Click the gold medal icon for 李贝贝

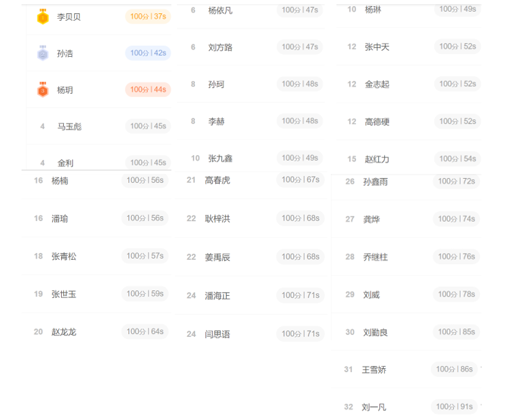click(43, 17)
